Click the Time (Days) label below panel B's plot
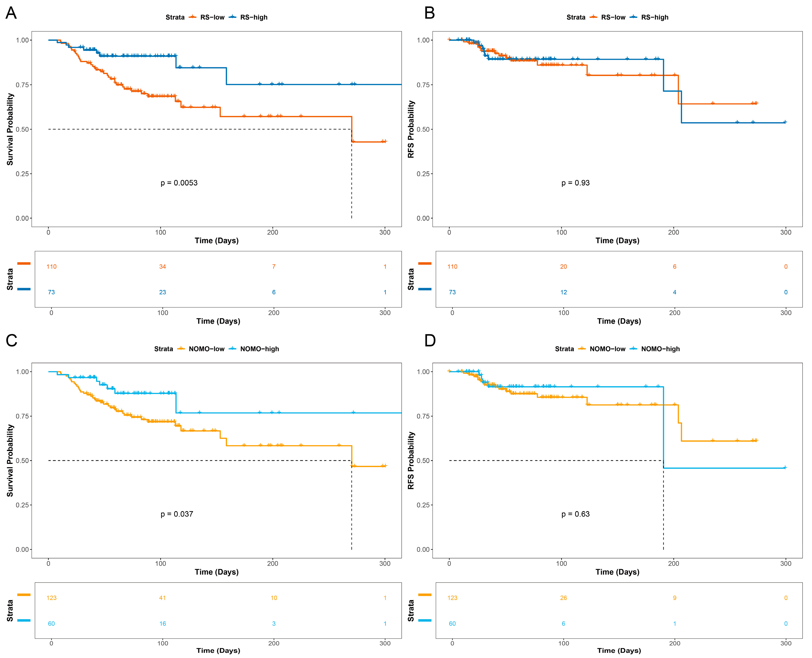This screenshot has height=658, width=812. pos(617,241)
